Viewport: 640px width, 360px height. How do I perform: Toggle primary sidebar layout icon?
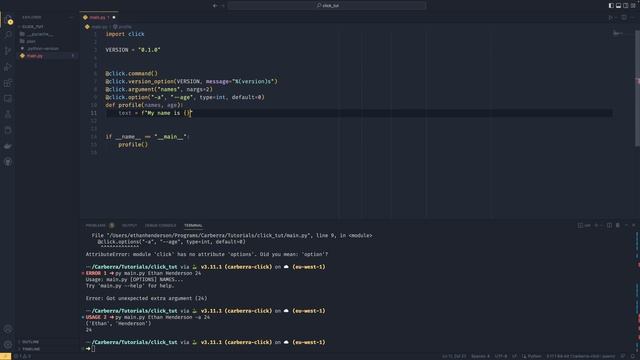click(x=611, y=5)
